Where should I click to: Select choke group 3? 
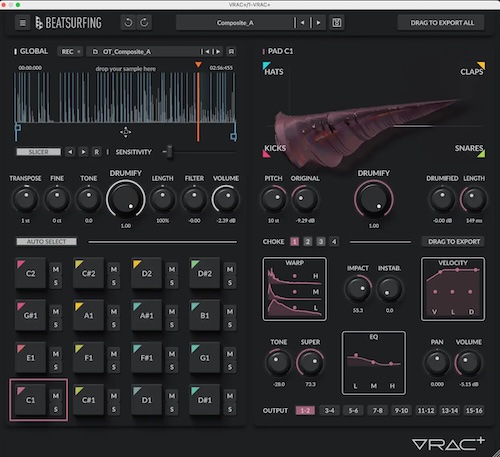click(x=321, y=241)
